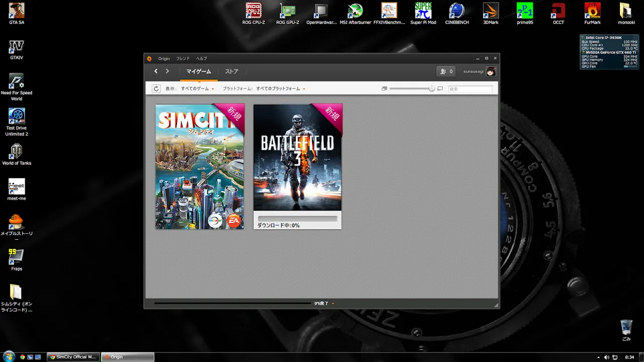Expand the すべてのプラットフォーム platform dropdown

tap(280, 88)
